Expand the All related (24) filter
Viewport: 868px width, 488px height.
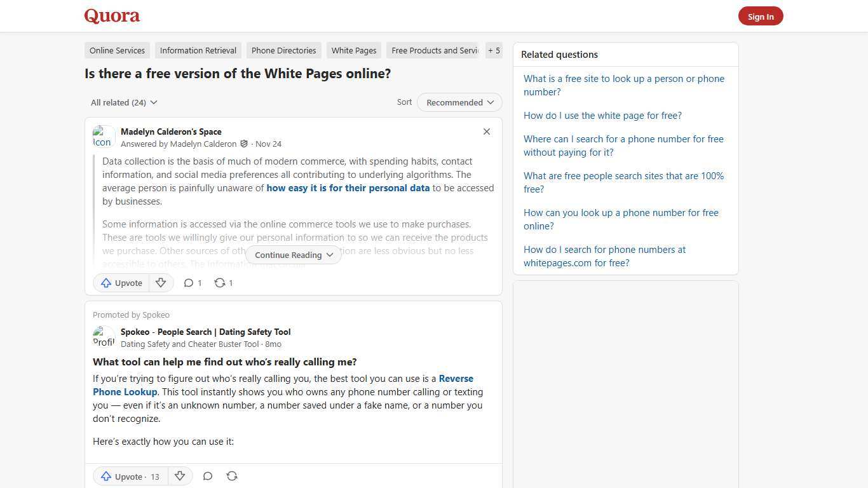(x=123, y=102)
